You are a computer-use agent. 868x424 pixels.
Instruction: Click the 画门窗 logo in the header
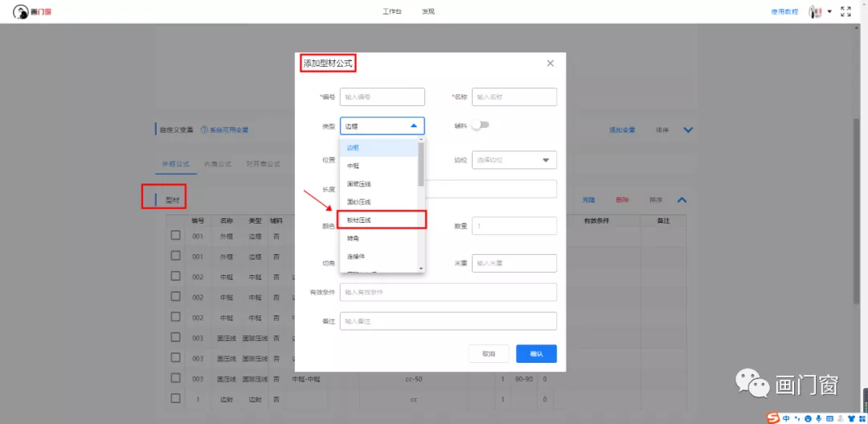pyautogui.click(x=31, y=12)
